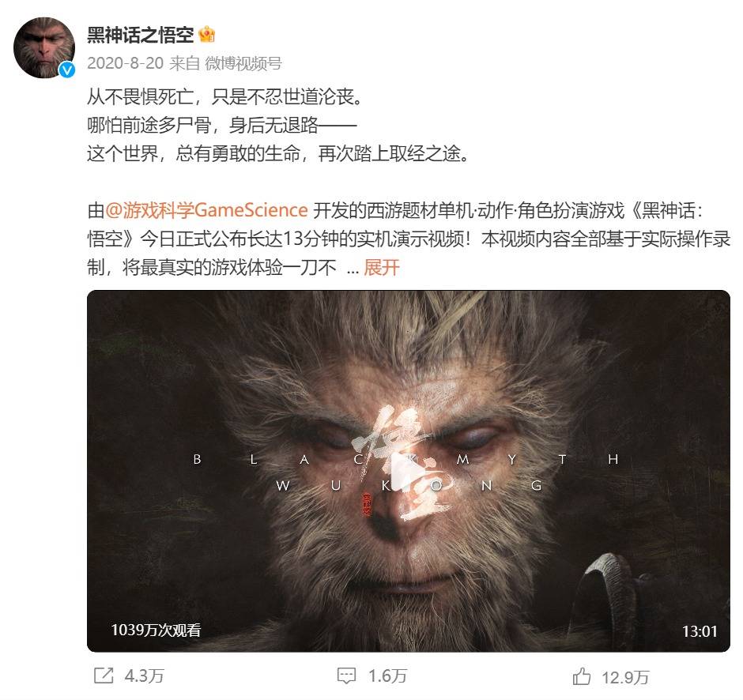Click the 微博视频号 source link
The width and height of the screenshot is (743, 700).
tap(243, 63)
